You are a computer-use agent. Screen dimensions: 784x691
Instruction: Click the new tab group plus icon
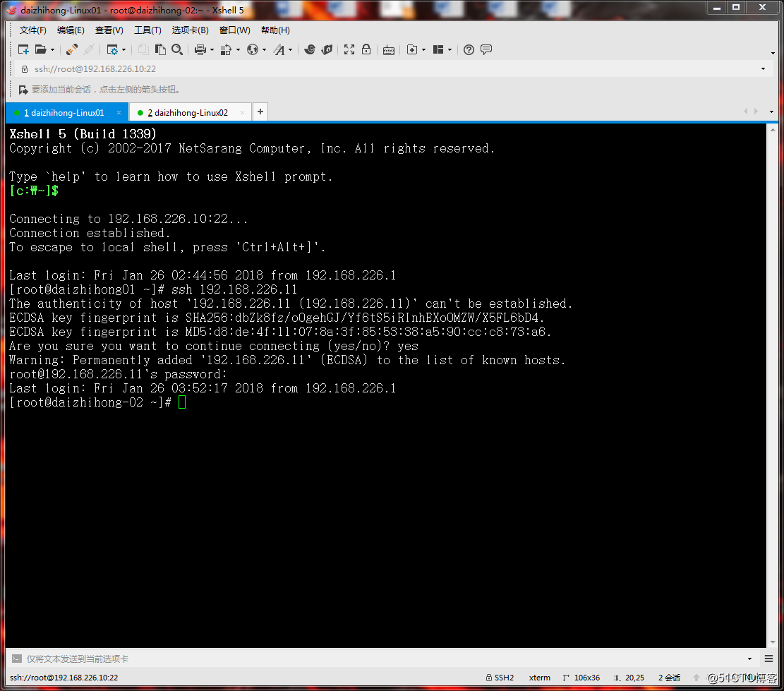[412, 49]
